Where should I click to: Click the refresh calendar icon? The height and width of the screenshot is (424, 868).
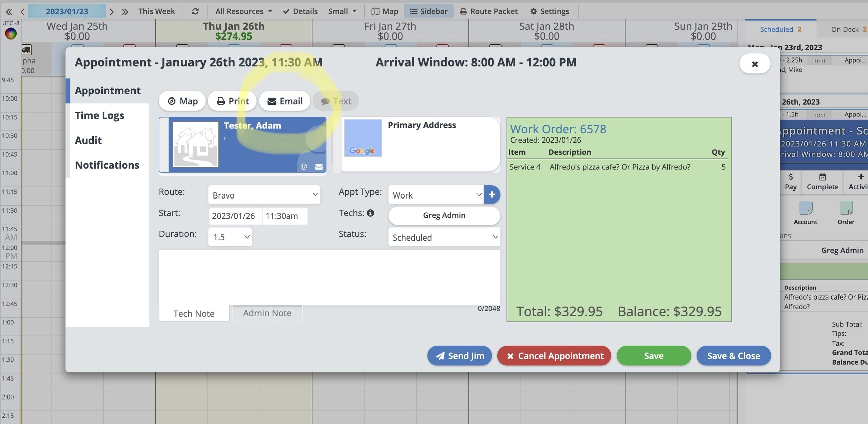coord(195,11)
